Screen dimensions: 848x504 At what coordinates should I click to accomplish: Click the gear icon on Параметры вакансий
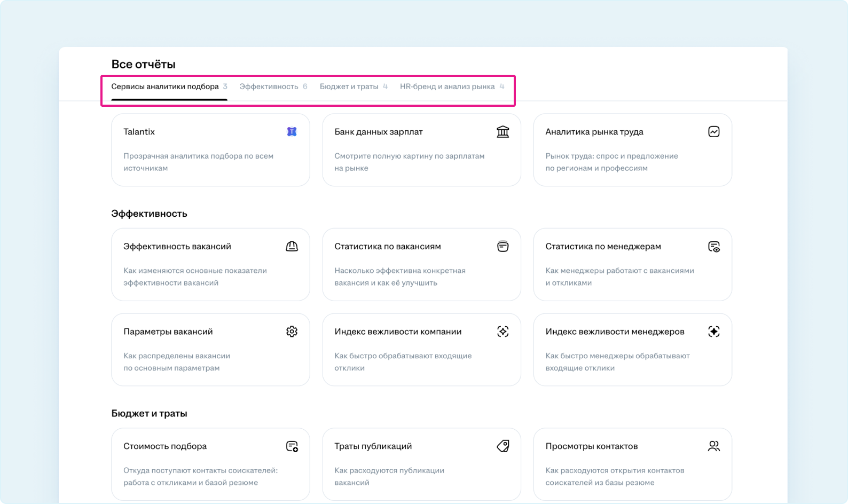292,332
